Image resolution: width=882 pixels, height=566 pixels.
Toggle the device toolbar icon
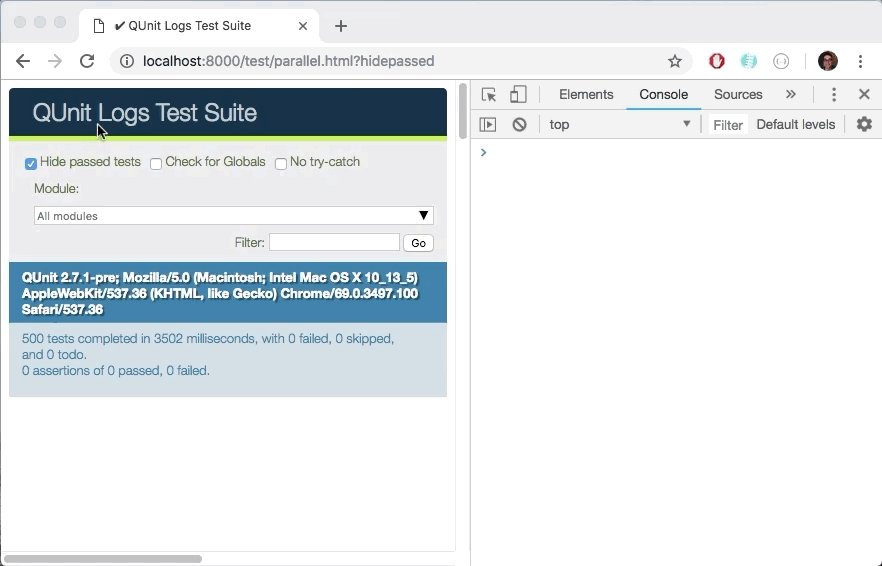click(518, 95)
